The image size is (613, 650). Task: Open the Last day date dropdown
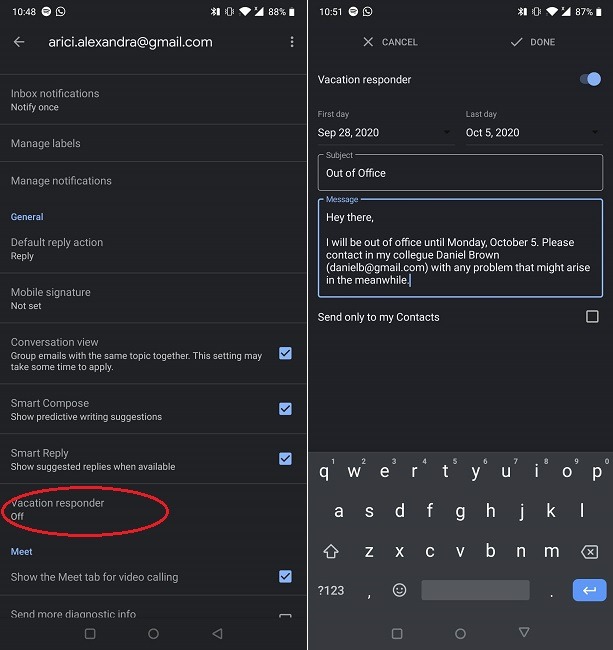click(x=534, y=133)
